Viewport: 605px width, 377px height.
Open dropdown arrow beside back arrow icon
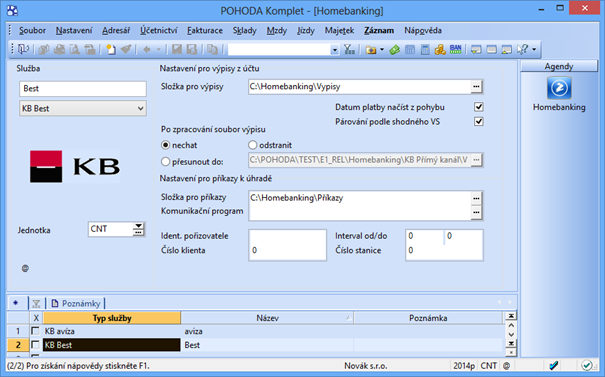158,49
